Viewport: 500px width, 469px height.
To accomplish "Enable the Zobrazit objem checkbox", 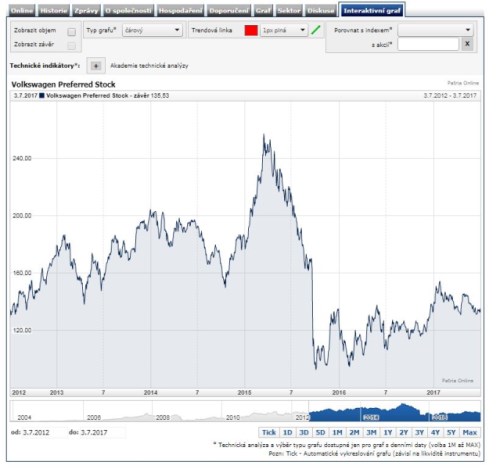I will click(x=71, y=32).
